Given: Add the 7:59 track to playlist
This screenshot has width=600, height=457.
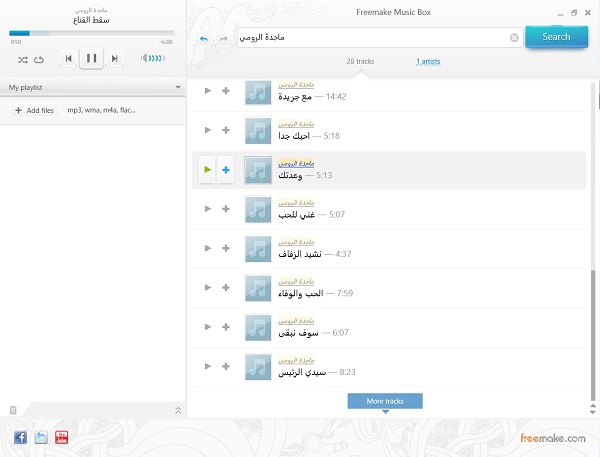Looking at the screenshot, I should point(226,287).
